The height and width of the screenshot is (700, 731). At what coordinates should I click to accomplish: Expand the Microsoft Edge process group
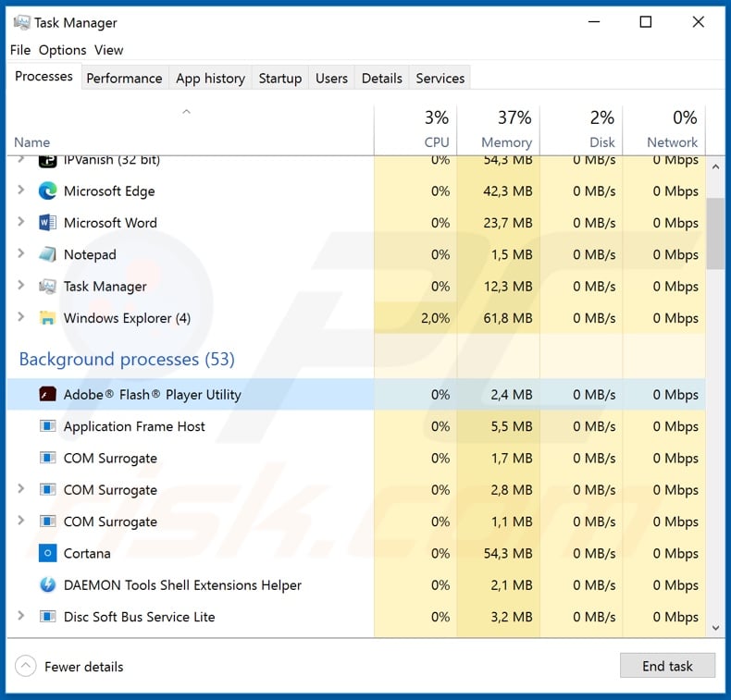click(21, 190)
